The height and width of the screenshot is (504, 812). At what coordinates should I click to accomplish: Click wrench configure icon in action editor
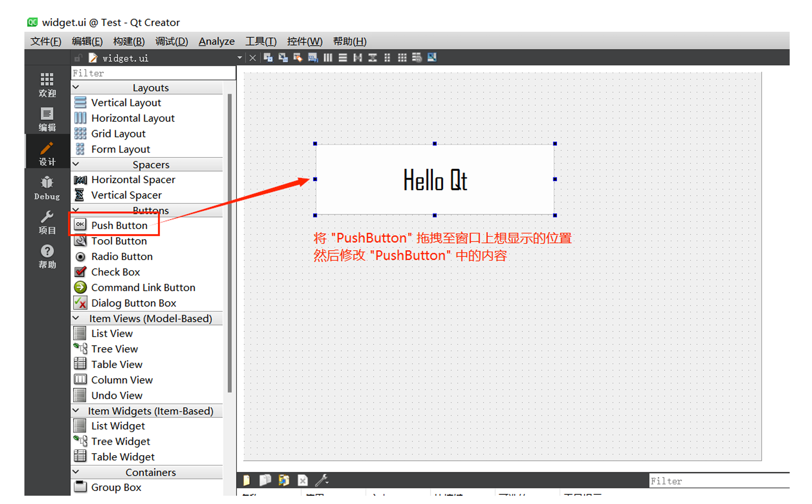click(322, 480)
